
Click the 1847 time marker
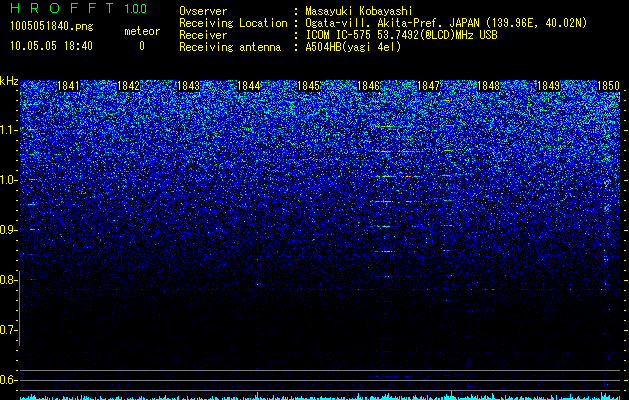pyautogui.click(x=428, y=85)
